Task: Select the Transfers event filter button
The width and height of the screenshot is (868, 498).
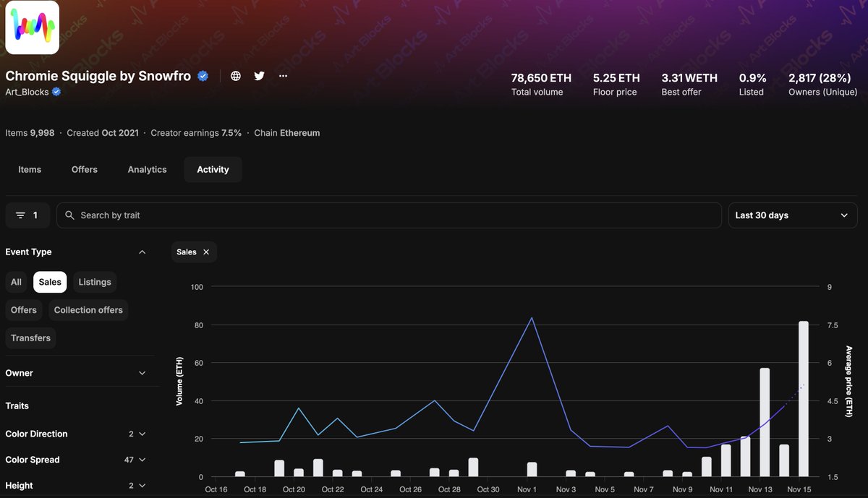Action: [x=30, y=338]
